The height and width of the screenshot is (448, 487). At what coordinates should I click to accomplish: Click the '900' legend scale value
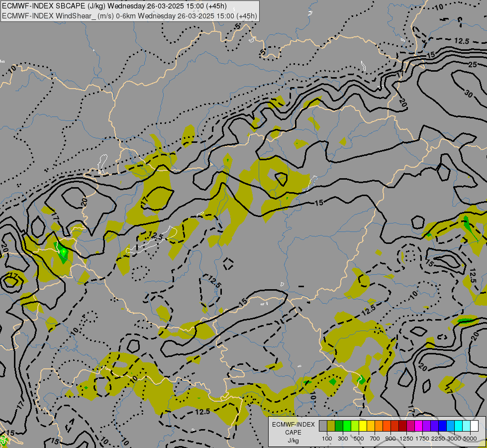tap(390, 439)
